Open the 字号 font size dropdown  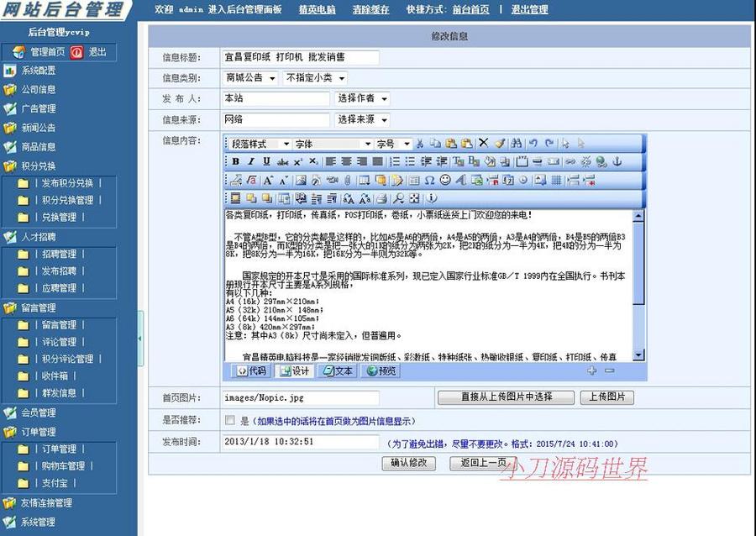point(395,144)
